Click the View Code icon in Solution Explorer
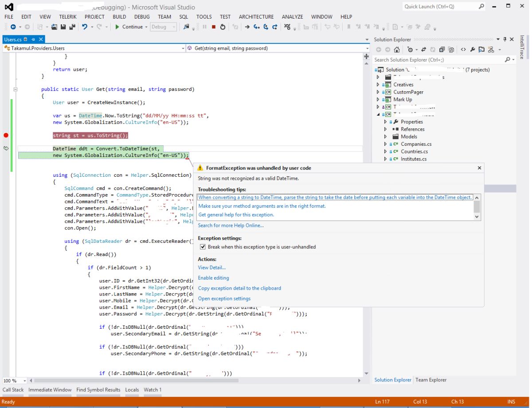The image size is (532, 408). point(463,50)
